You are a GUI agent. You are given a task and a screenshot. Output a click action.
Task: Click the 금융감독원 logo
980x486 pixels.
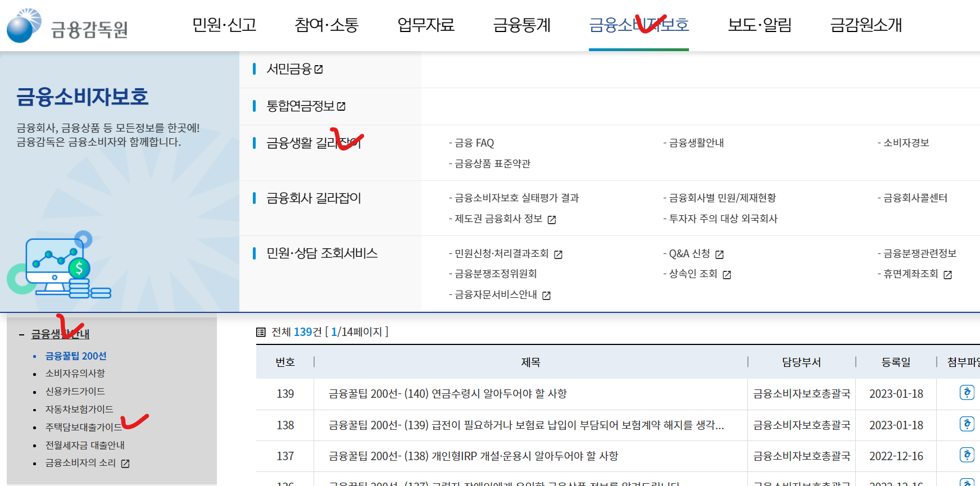67,26
